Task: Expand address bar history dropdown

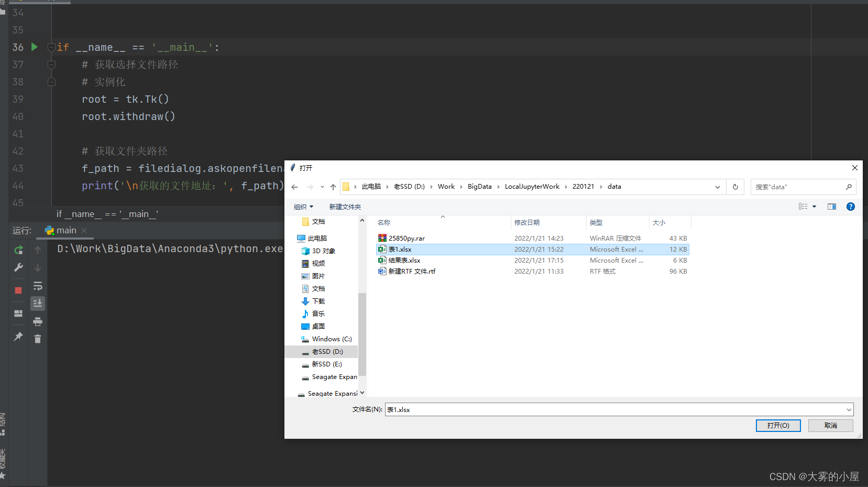Action: tap(718, 187)
